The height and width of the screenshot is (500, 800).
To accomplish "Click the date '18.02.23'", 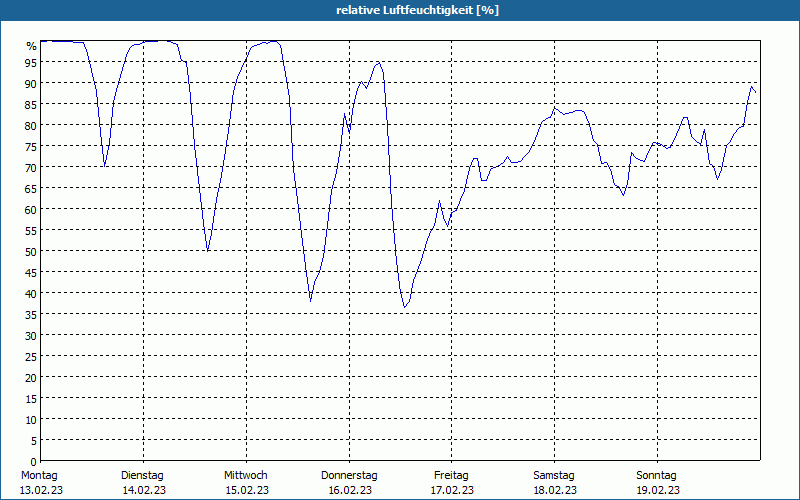I will point(555,490).
